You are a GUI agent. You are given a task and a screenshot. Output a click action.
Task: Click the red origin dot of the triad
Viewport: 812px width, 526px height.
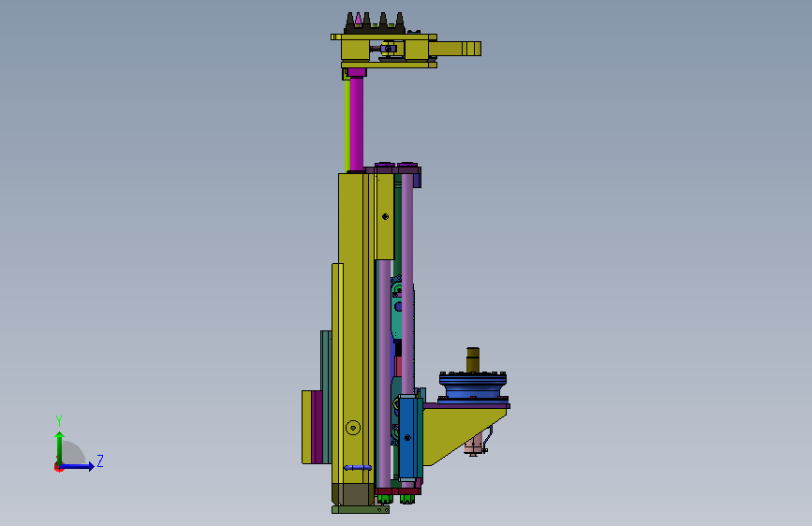(x=58, y=468)
